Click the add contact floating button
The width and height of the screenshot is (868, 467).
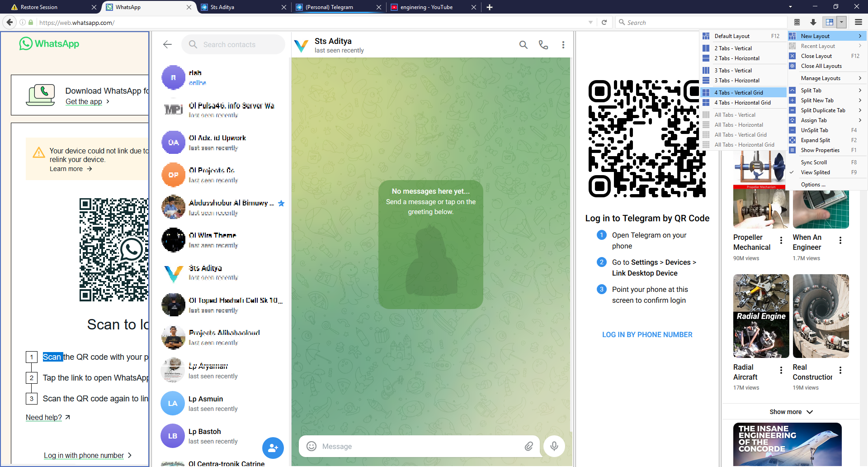click(273, 448)
